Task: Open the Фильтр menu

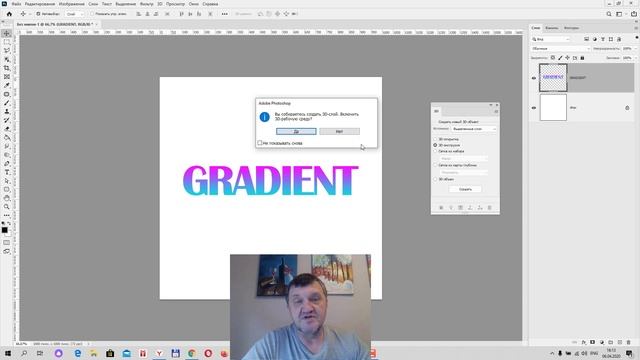Action: coord(147,4)
